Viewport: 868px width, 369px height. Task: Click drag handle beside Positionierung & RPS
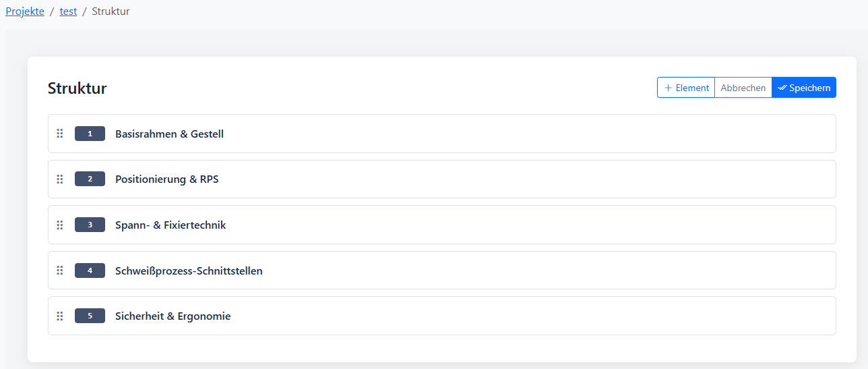(x=59, y=179)
